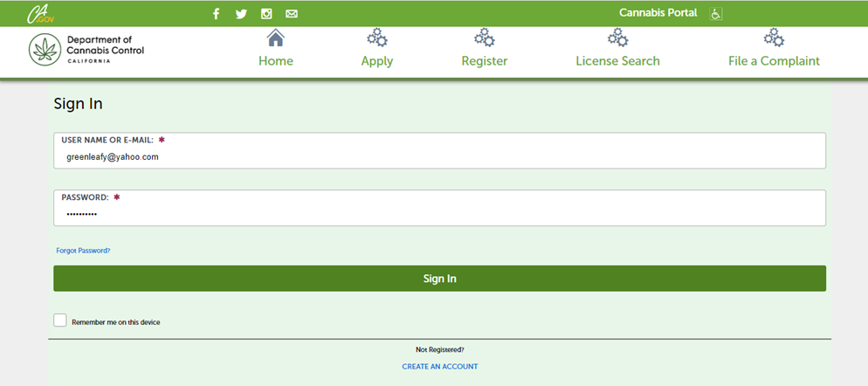
Task: Click the Department of Cannabis Control logo
Action: tap(86, 51)
